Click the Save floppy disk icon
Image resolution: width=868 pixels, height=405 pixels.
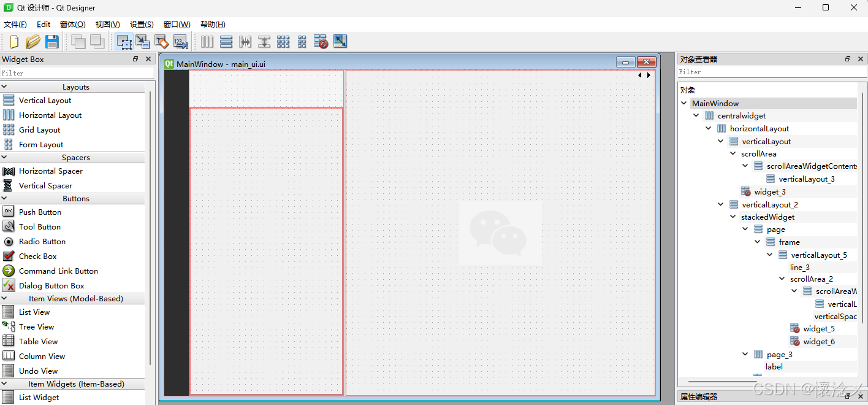pos(51,42)
